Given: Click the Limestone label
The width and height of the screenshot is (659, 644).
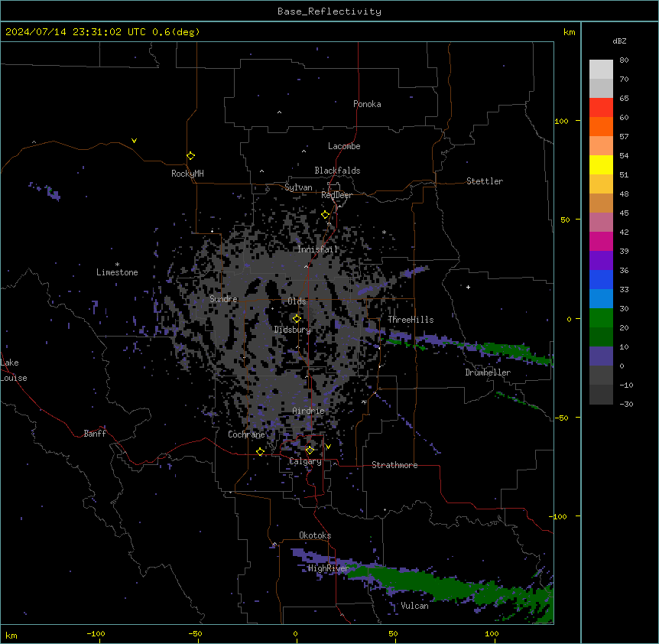Looking at the screenshot, I should pos(117,272).
